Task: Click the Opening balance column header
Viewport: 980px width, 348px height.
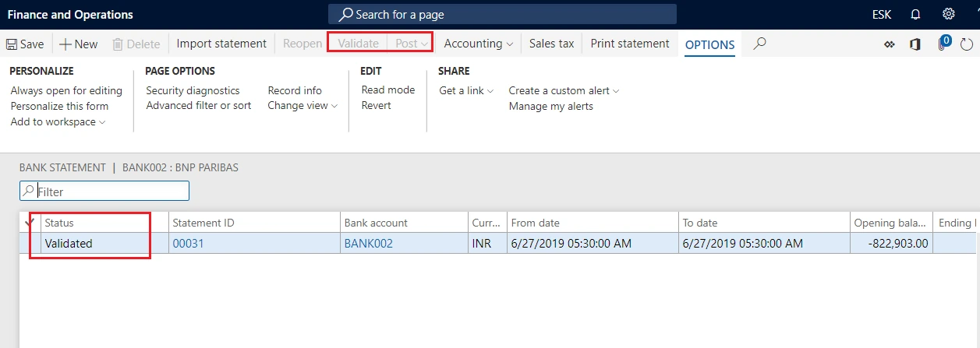Action: click(891, 223)
